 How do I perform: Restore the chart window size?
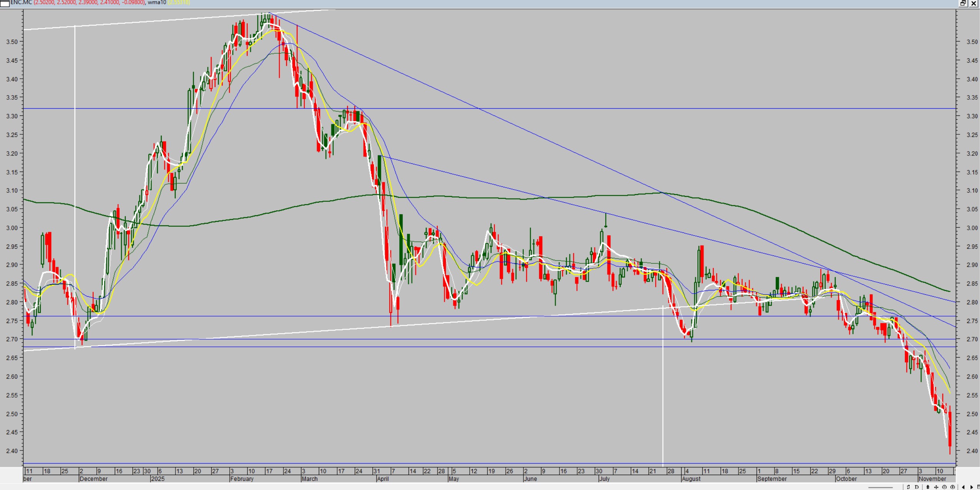point(963,3)
